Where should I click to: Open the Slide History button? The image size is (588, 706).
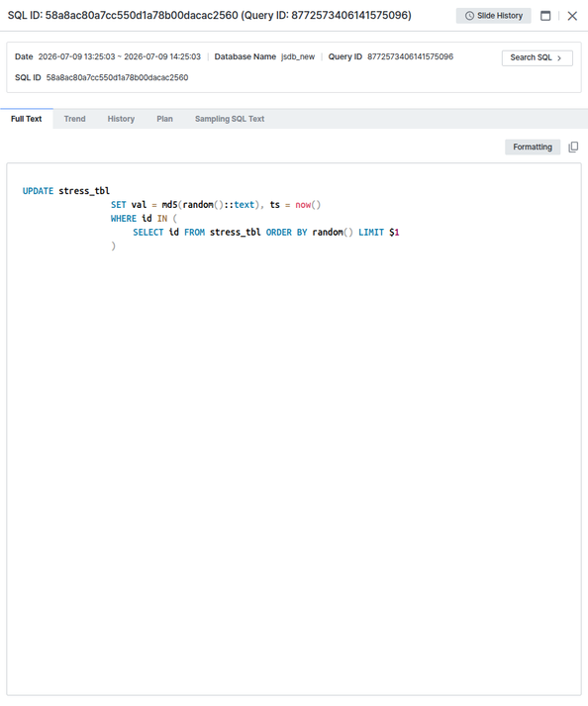493,16
